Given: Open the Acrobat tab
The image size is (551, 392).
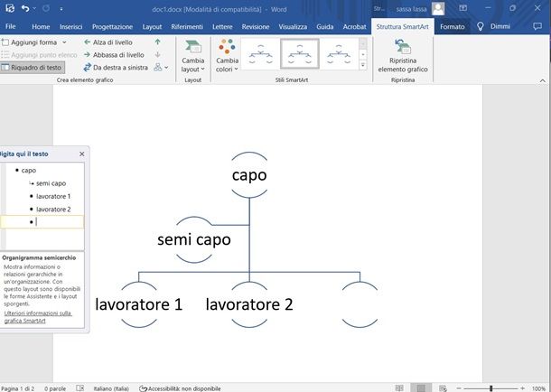Looking at the screenshot, I should point(355,27).
